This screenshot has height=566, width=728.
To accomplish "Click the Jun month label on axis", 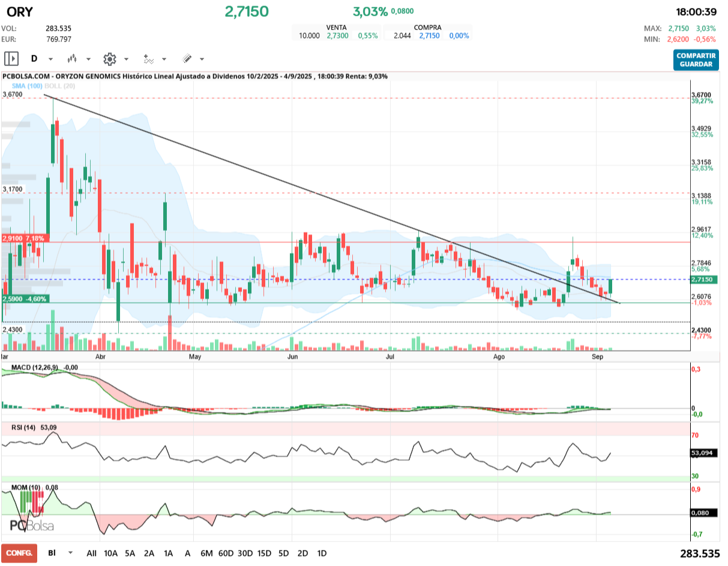I will (292, 357).
